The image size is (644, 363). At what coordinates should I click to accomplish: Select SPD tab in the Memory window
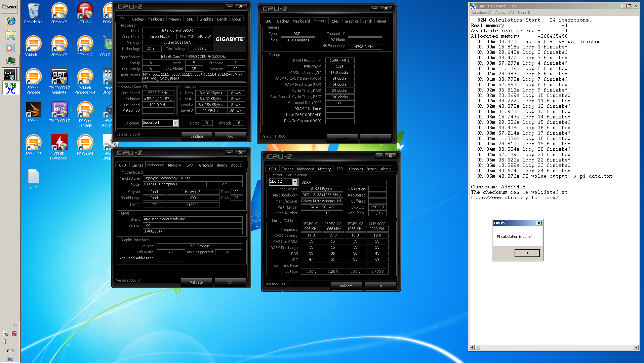click(335, 21)
